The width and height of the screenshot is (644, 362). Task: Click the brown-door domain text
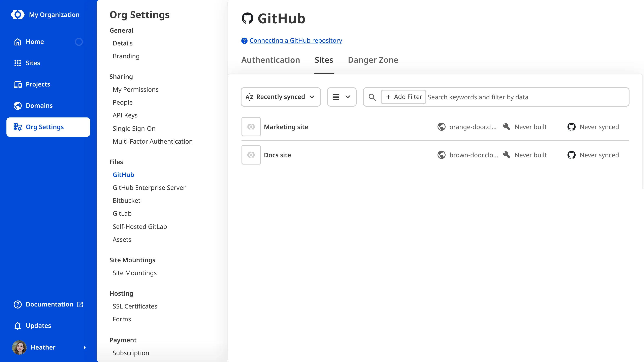coord(474,155)
